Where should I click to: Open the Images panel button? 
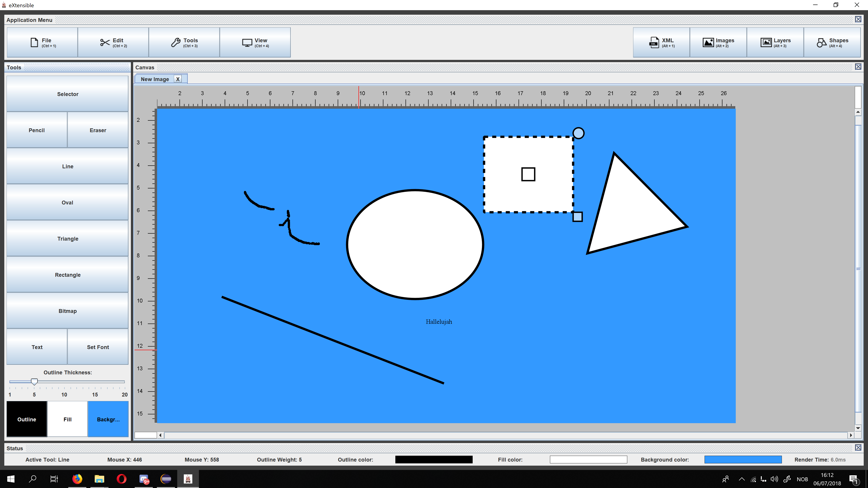click(x=718, y=42)
